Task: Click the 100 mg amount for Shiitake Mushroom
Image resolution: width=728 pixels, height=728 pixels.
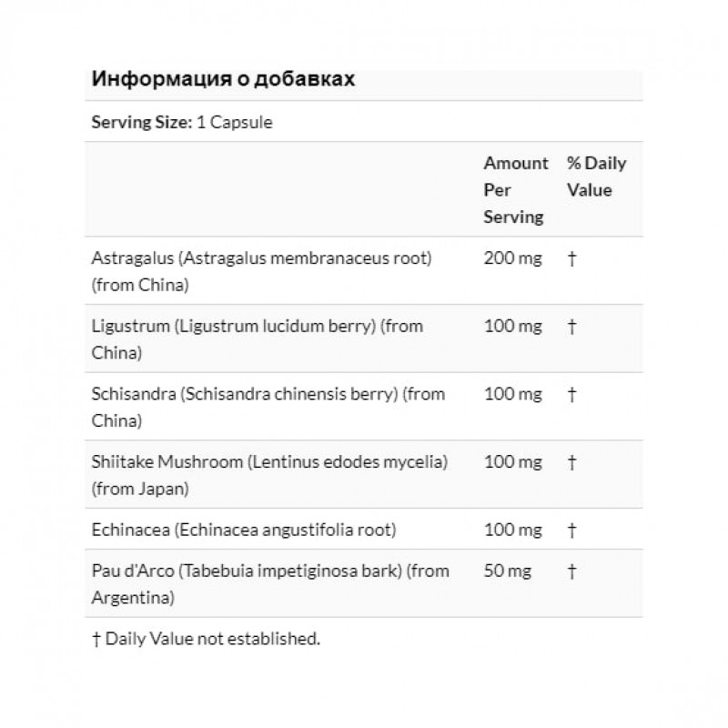Action: pyautogui.click(x=511, y=463)
